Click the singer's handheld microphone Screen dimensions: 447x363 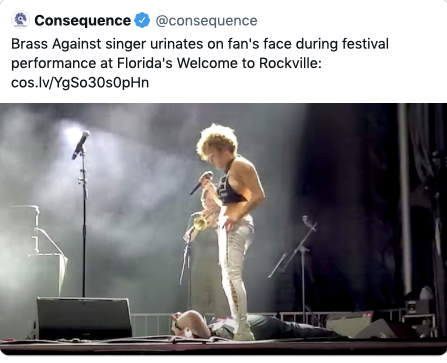(201, 183)
